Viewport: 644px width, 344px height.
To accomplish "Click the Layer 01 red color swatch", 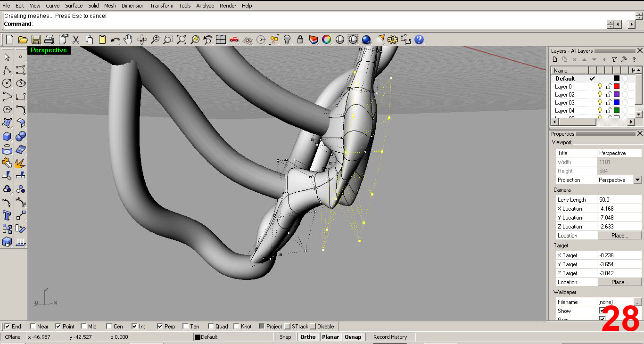I will pos(616,87).
